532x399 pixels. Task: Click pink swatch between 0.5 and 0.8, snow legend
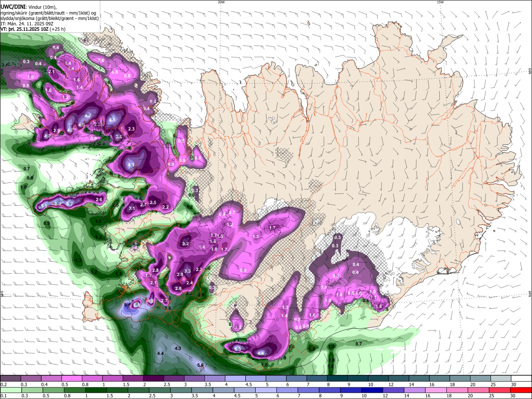(x=71, y=379)
